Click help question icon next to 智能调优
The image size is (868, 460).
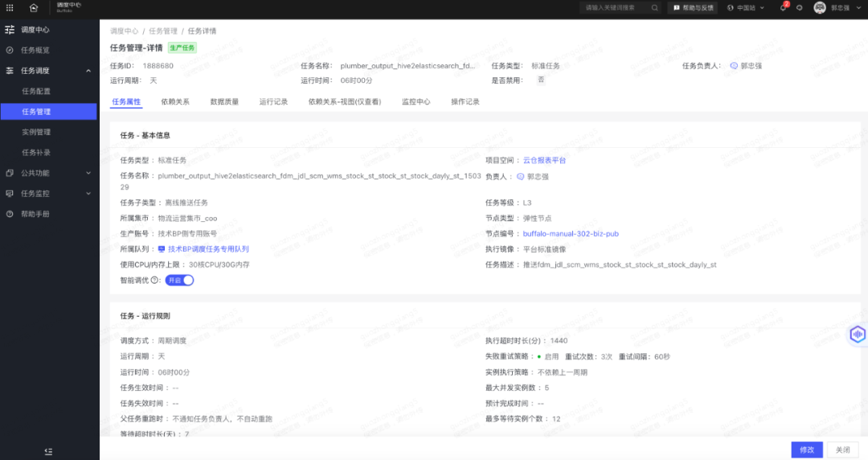pyautogui.click(x=154, y=281)
